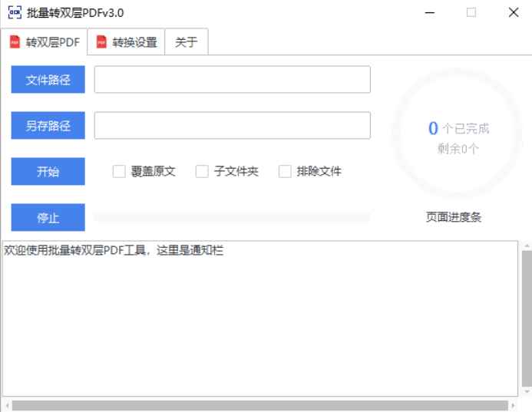Click the 另存路径 button
The width and height of the screenshot is (532, 412).
click(x=48, y=126)
